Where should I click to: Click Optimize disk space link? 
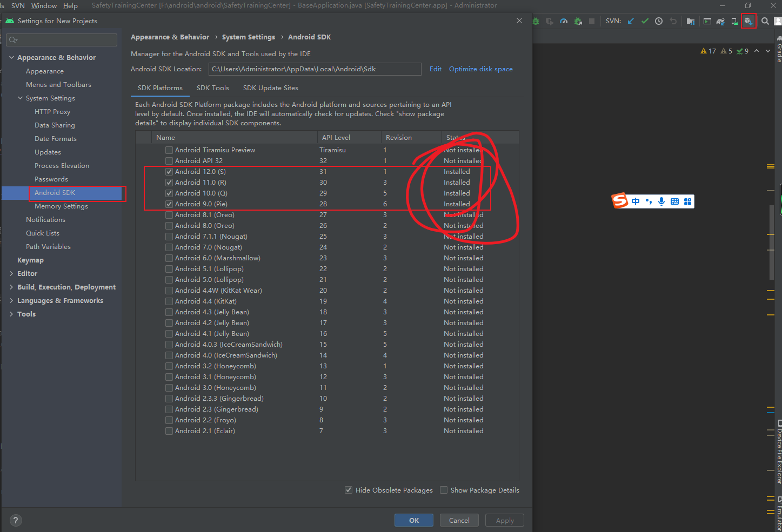point(481,69)
